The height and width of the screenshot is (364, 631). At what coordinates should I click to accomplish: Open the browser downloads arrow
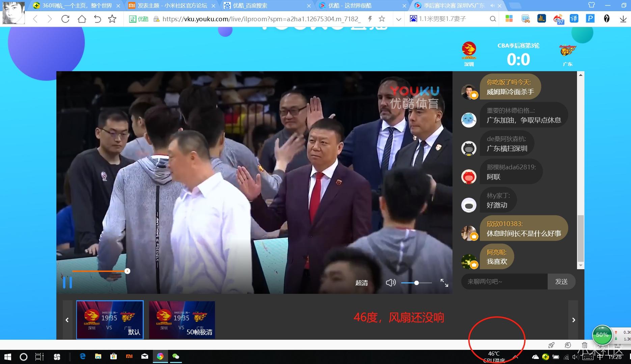pyautogui.click(x=623, y=19)
